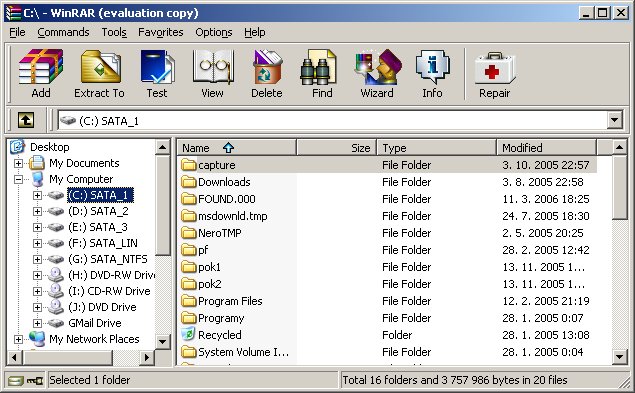
Task: Sort by the Size column header
Action: pos(337,147)
